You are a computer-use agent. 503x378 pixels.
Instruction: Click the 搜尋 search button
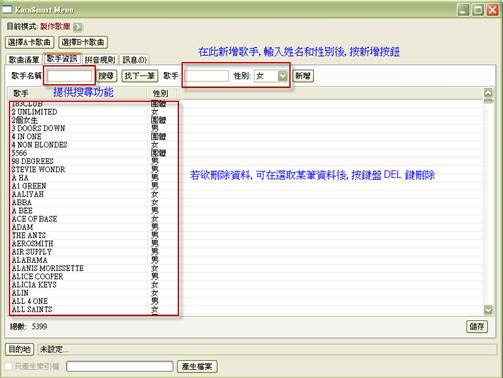click(106, 76)
